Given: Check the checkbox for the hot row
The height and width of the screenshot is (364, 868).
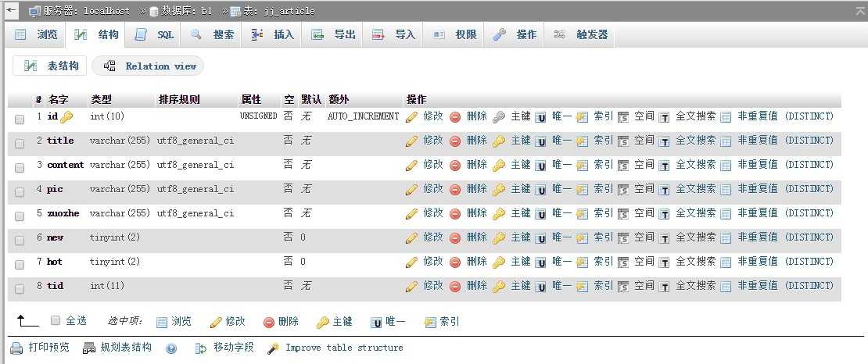Looking at the screenshot, I should pyautogui.click(x=20, y=265).
